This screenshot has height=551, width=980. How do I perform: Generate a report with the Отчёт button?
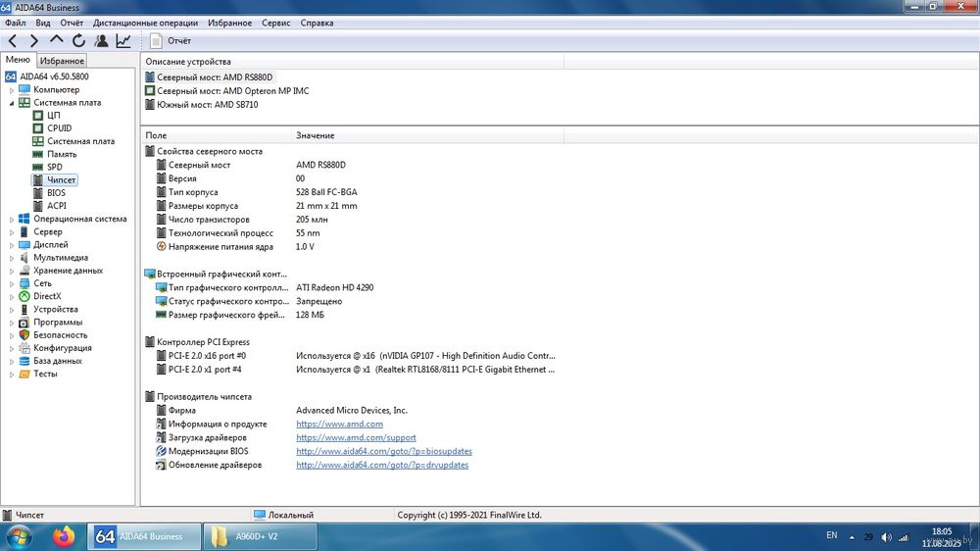point(171,41)
